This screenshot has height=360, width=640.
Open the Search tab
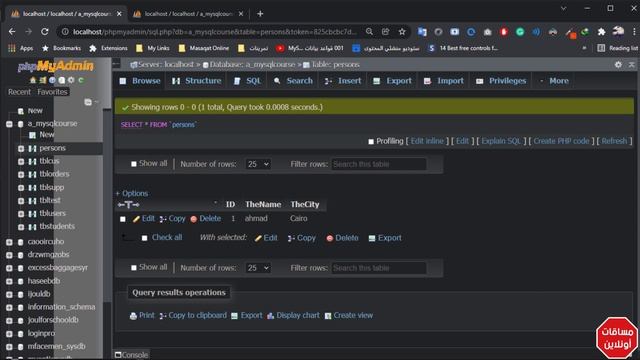pyautogui.click(x=293, y=81)
